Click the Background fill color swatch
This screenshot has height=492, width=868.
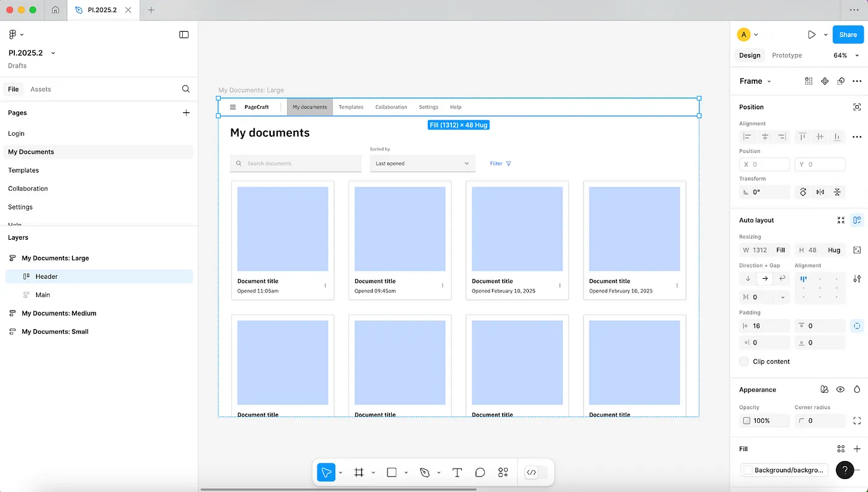tap(748, 470)
